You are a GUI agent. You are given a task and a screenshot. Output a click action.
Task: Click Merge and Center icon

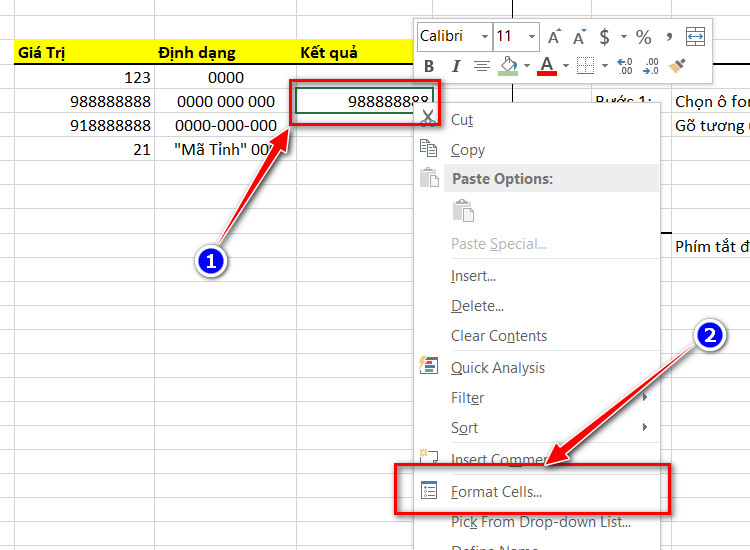pos(695,36)
